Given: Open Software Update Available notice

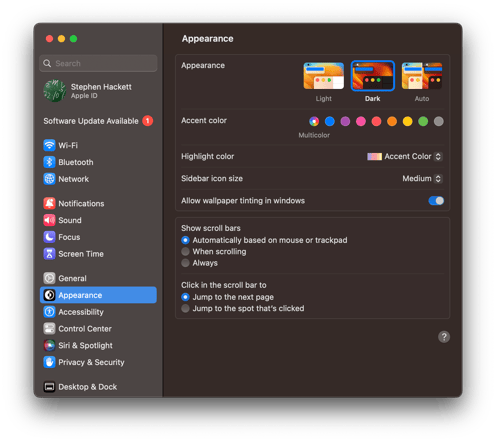Looking at the screenshot, I should tap(98, 121).
